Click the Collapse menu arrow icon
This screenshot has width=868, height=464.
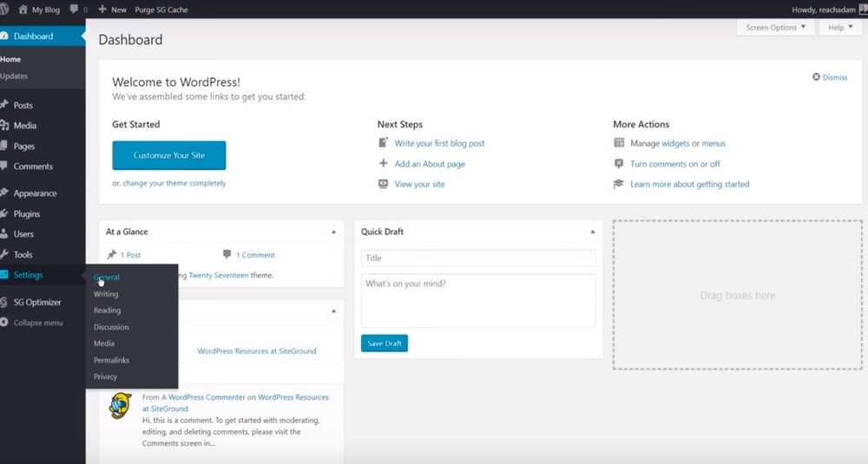(4, 323)
